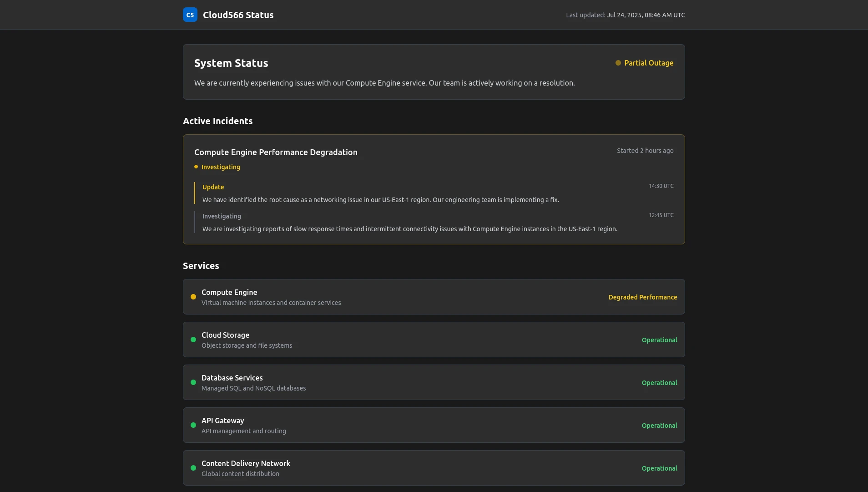Click the Global content distribution text

[240, 474]
